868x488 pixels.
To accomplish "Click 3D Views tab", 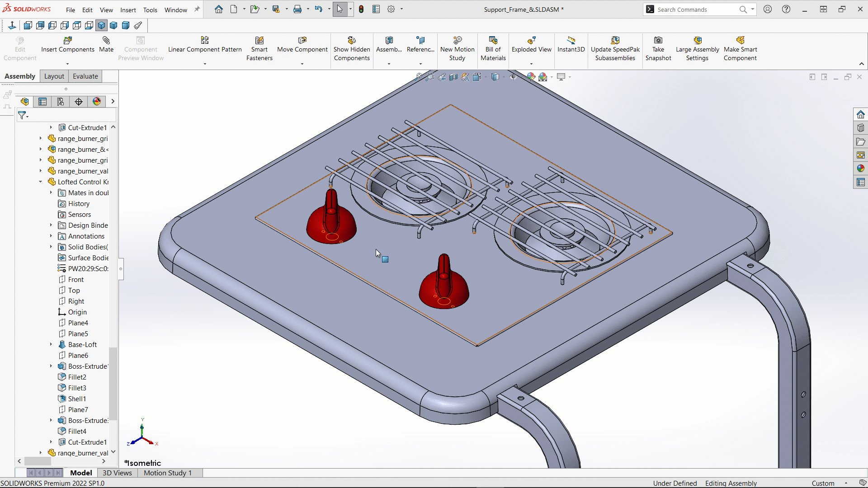I will (117, 473).
